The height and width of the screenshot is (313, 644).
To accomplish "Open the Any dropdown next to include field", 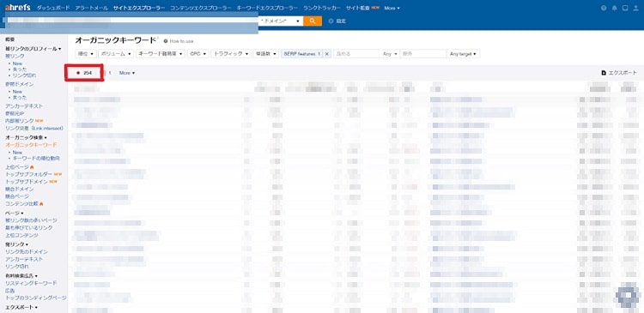I will point(390,54).
